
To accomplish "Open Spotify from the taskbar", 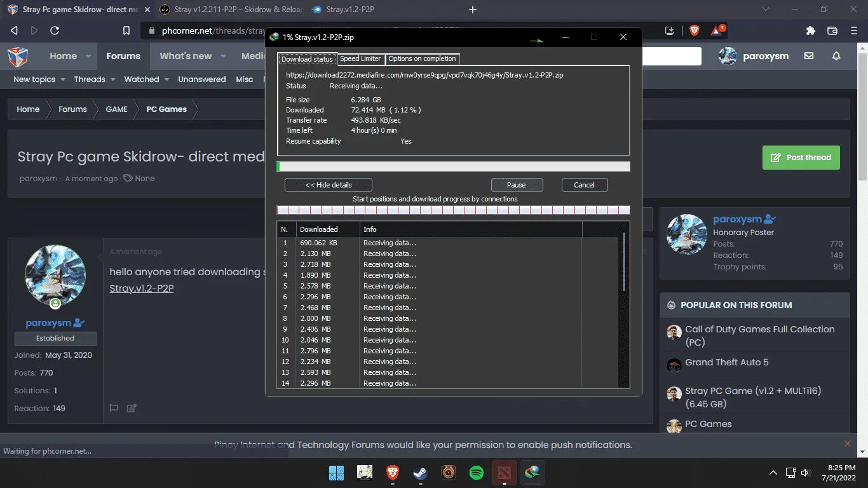I will pos(477,473).
